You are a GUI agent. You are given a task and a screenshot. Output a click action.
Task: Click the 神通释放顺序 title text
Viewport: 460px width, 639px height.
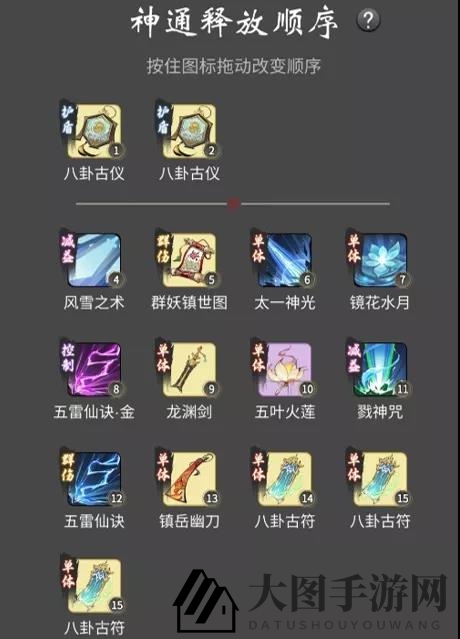tap(234, 22)
